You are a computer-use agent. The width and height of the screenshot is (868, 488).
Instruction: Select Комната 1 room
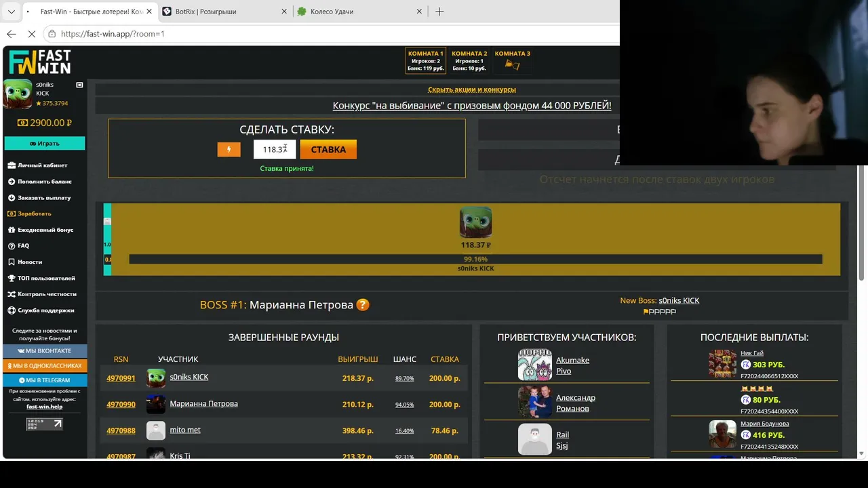pos(425,60)
